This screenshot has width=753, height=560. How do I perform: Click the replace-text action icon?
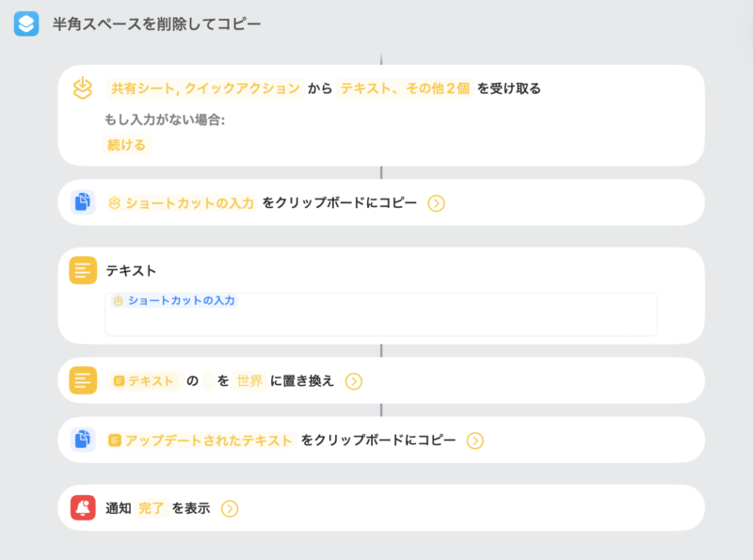(x=83, y=380)
